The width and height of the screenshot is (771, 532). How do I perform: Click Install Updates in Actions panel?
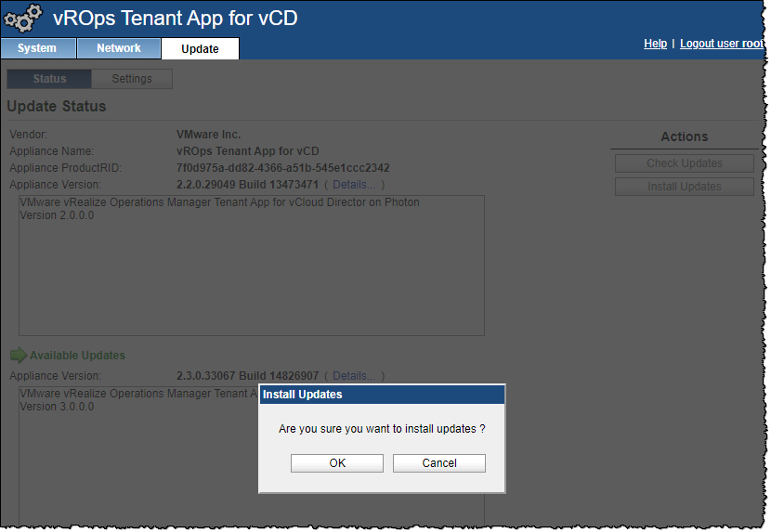point(684,187)
